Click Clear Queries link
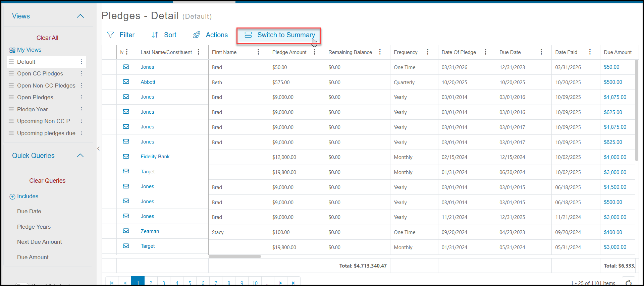 click(x=47, y=181)
